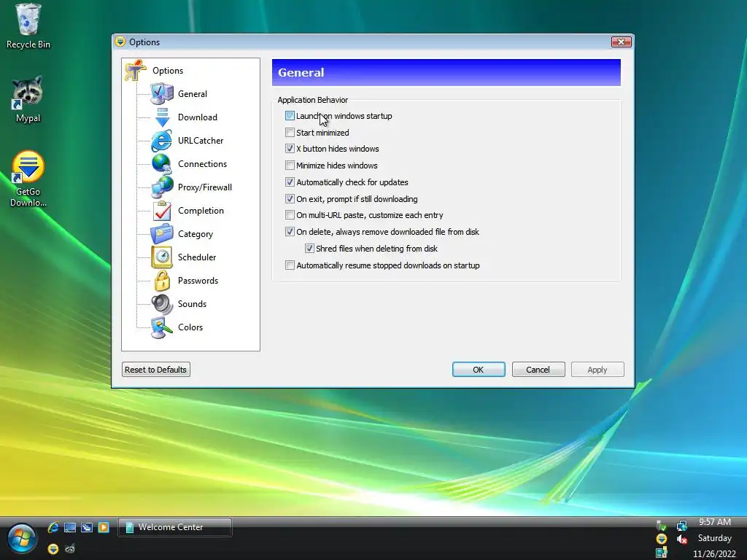Uncheck On delete, always remove downloaded file
This screenshot has width=747, height=560.
(x=290, y=231)
